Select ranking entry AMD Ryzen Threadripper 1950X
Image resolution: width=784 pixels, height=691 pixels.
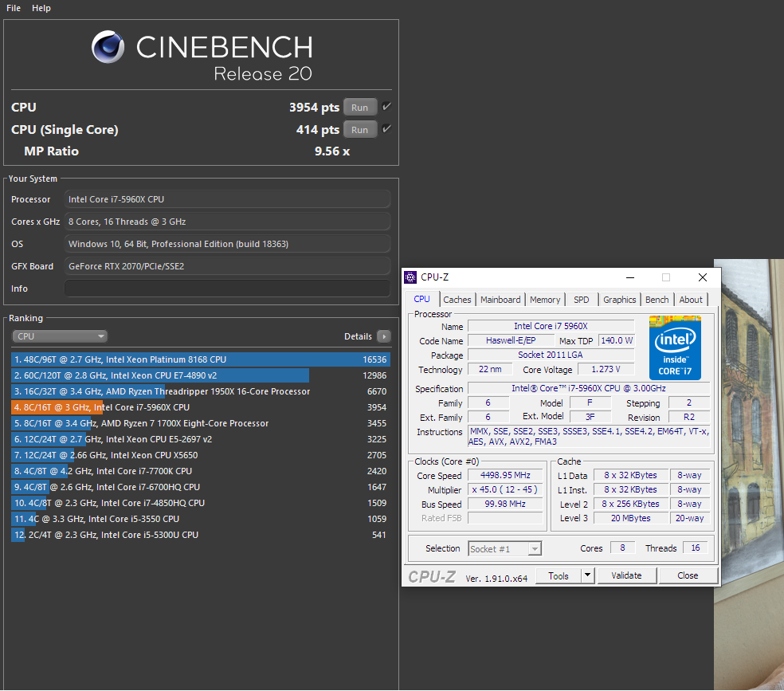click(201, 391)
